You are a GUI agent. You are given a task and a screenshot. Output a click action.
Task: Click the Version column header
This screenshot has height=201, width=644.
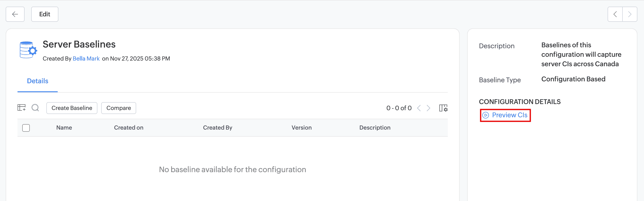[301, 128]
